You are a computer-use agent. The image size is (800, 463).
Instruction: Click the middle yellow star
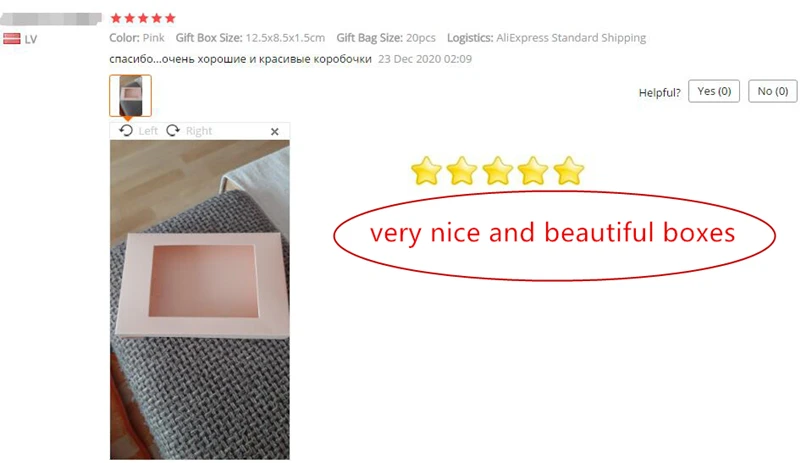pyautogui.click(x=497, y=170)
